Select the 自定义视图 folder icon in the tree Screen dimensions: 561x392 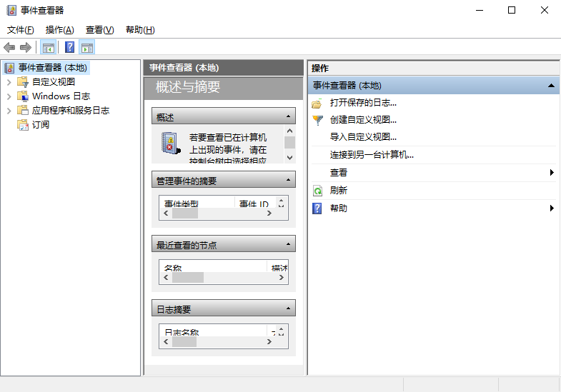pos(23,82)
